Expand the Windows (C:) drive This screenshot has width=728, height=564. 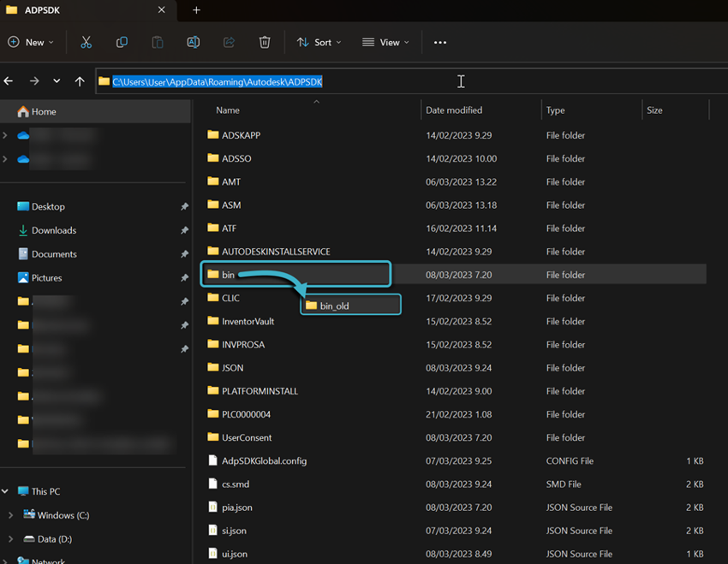point(10,515)
